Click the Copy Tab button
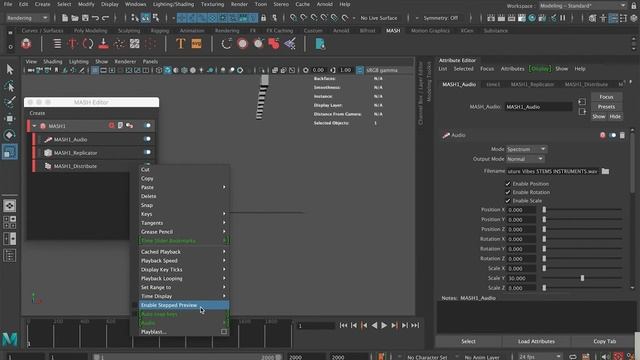The height and width of the screenshot is (360, 640). coord(604,341)
